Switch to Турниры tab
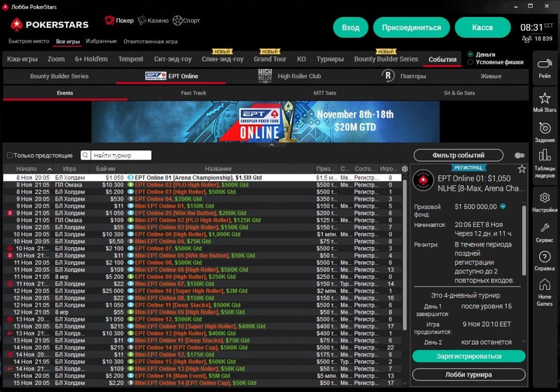 pyautogui.click(x=330, y=59)
